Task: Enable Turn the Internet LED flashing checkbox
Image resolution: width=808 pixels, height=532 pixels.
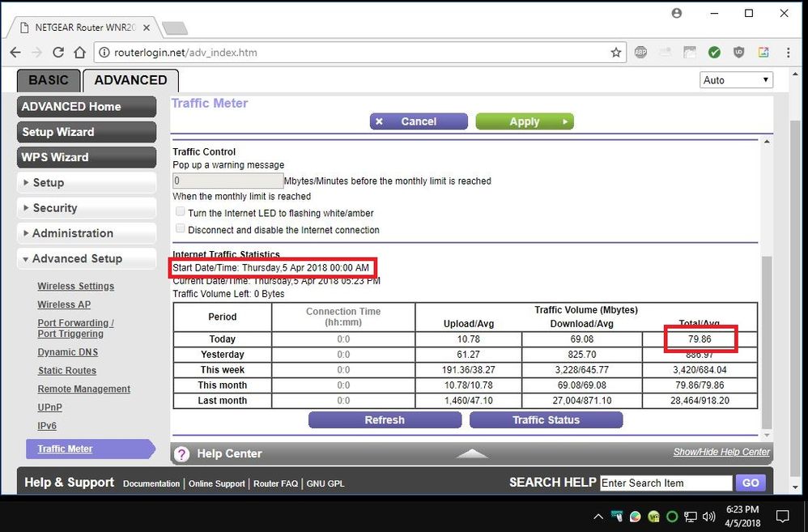Action: (179, 212)
